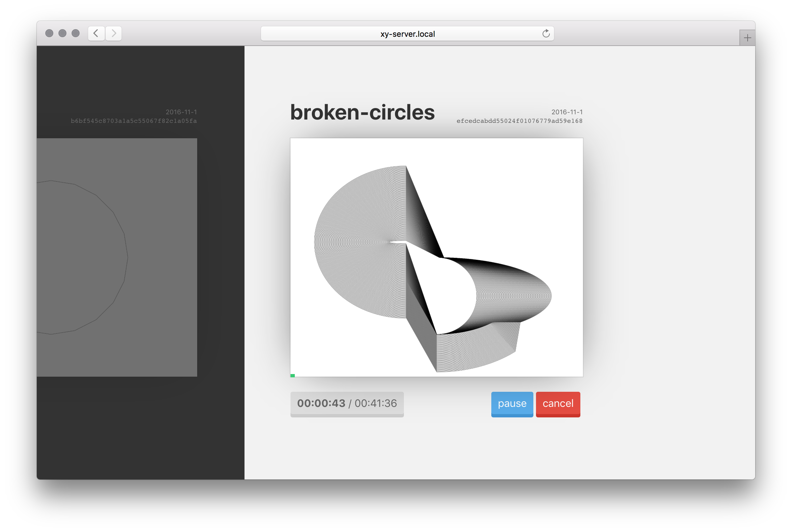The image size is (792, 532).
Task: Click the total duration 00:41:36
Action: [x=376, y=403]
